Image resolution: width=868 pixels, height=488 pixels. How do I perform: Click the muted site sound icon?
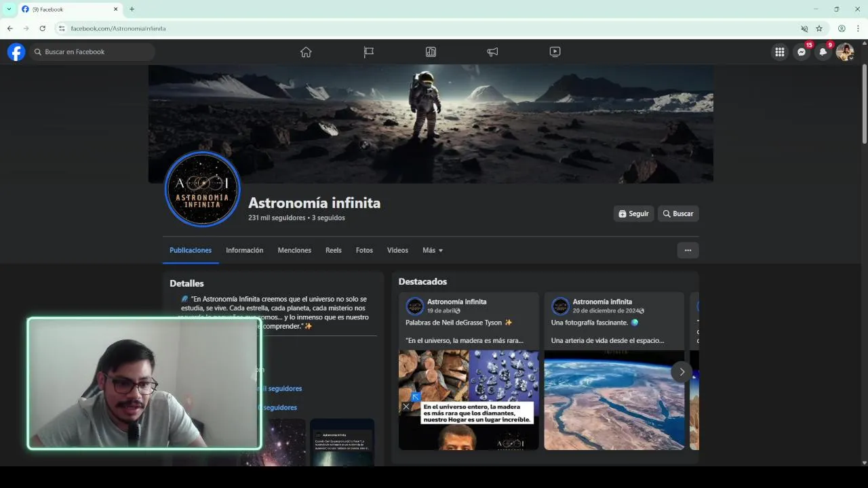[x=804, y=28]
